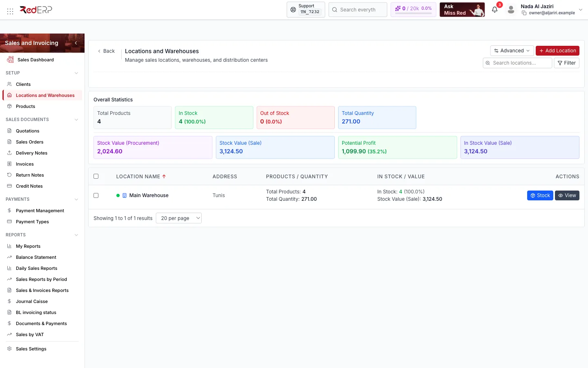Check the Main Warehouse row checkbox

[x=96, y=195]
